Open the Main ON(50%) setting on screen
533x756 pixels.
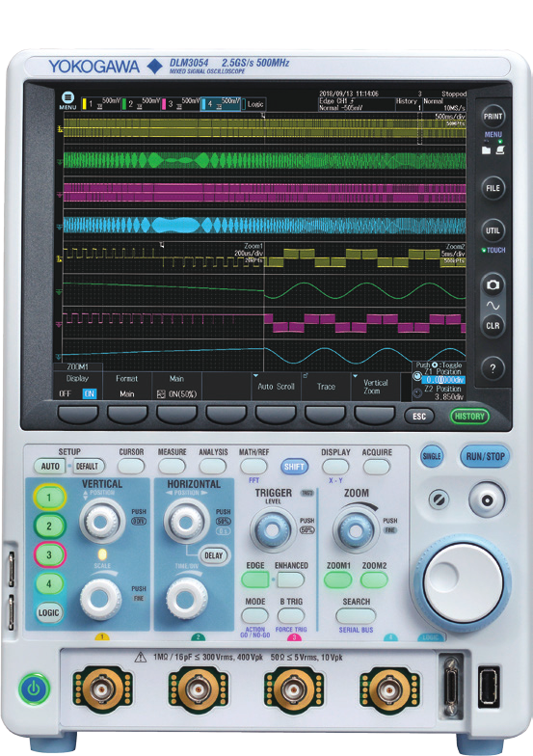(x=176, y=386)
